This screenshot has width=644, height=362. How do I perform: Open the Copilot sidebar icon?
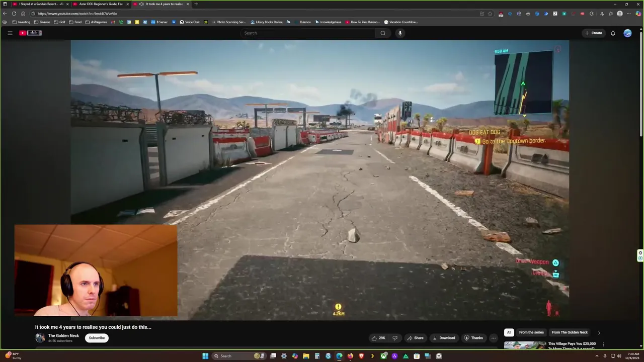[638, 14]
